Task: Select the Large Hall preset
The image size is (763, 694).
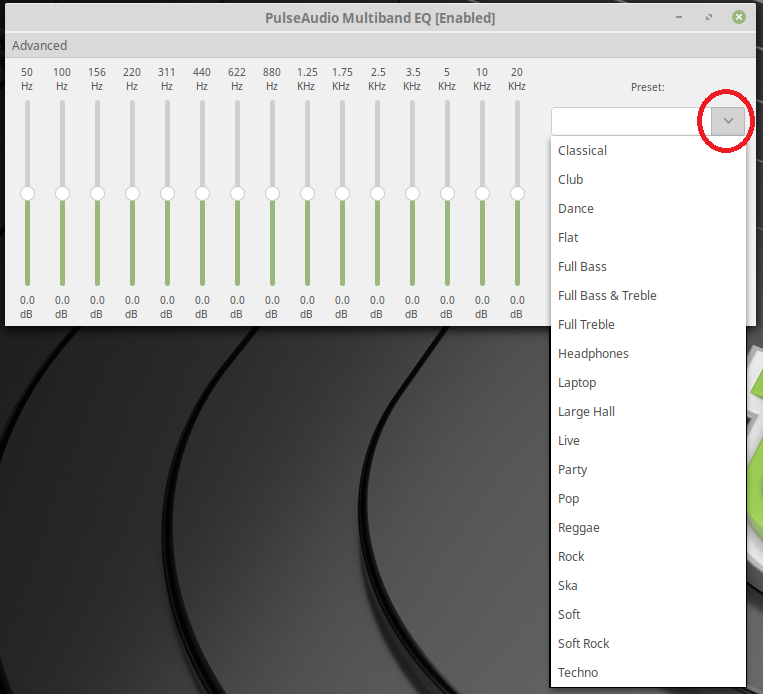Action: point(648,411)
